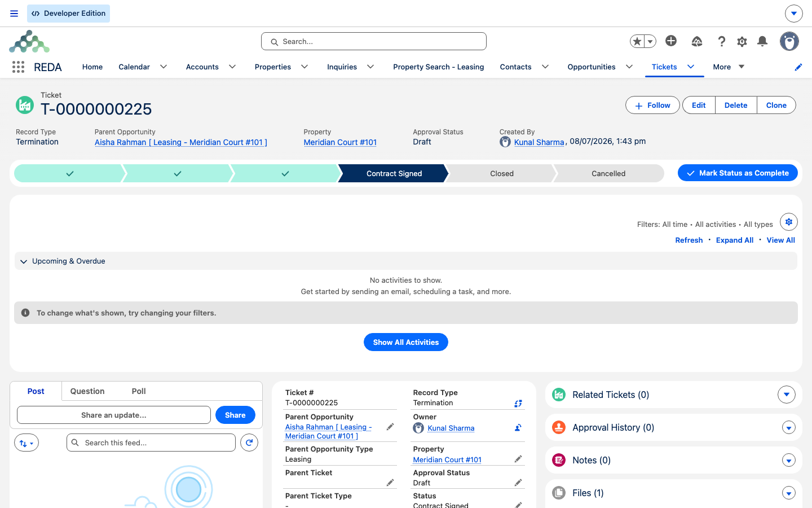This screenshot has width=812, height=508.
Task: Click the Search this feed field
Action: [151, 443]
